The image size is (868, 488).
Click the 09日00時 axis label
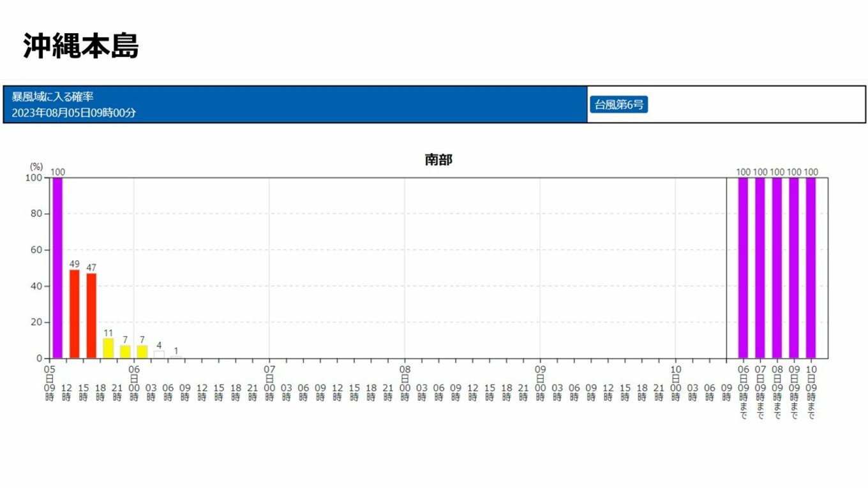(x=541, y=383)
